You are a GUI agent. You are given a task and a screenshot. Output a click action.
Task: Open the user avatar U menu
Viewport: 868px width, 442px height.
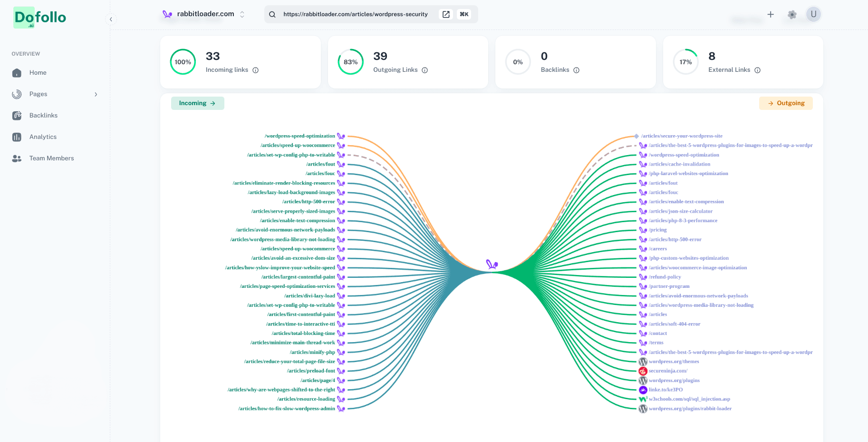tap(813, 14)
